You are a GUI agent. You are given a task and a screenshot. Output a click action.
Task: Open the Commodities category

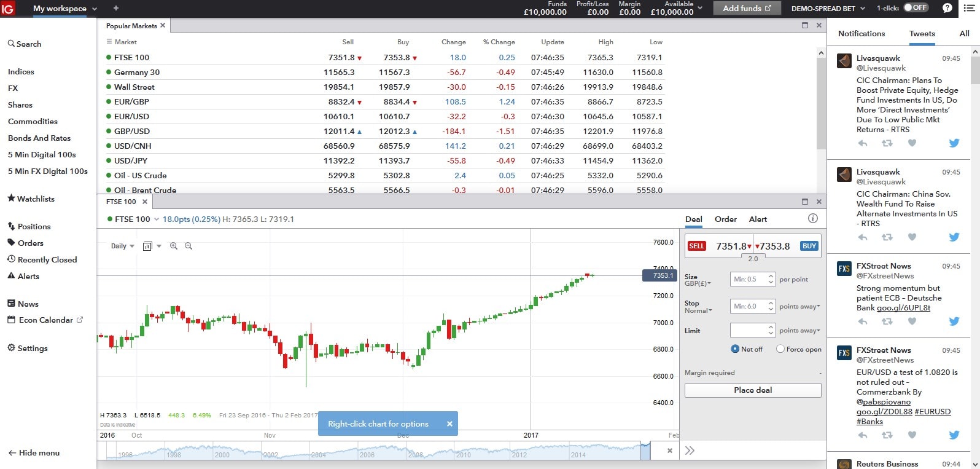point(33,121)
